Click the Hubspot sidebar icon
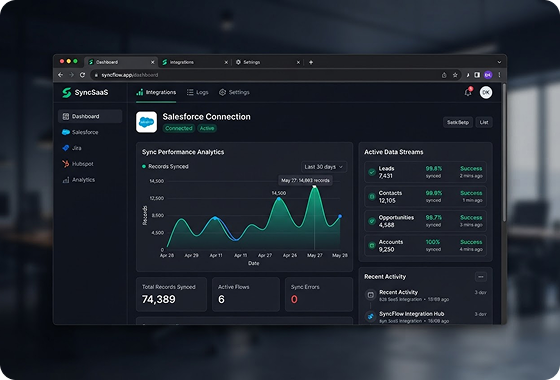This screenshot has height=380, width=560. [x=66, y=164]
